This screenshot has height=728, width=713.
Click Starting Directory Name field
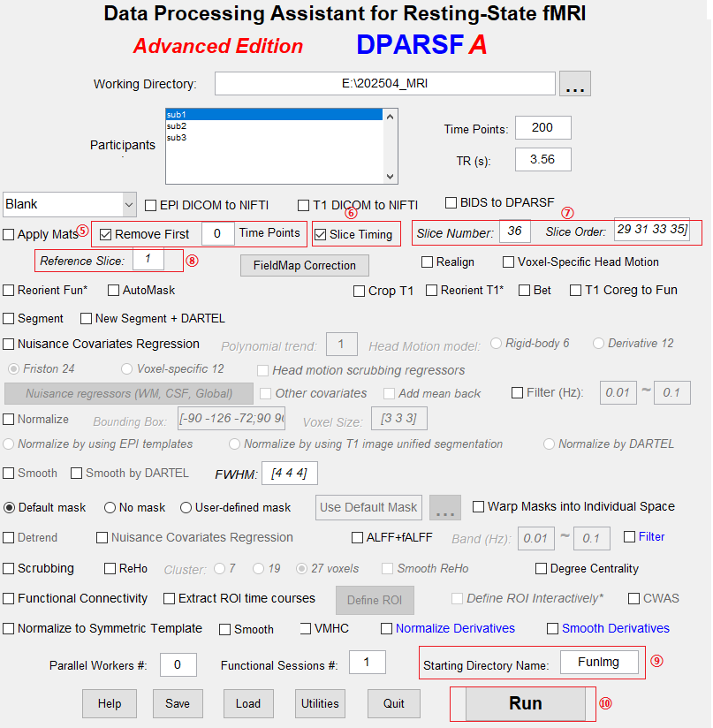599,663
